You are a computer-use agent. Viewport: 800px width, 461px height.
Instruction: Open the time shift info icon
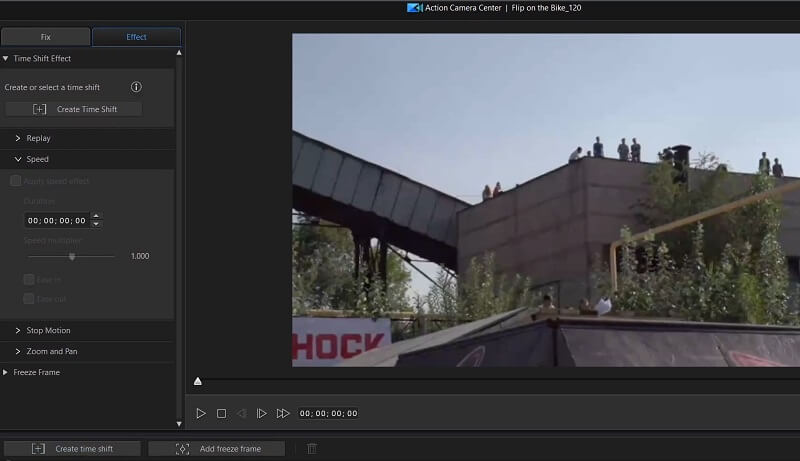(136, 87)
